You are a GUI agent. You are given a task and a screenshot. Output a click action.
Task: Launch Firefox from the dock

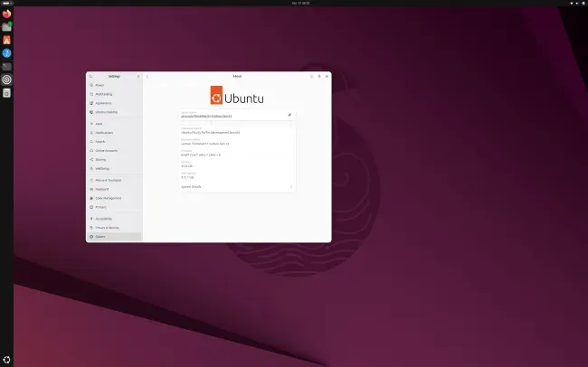click(6, 14)
